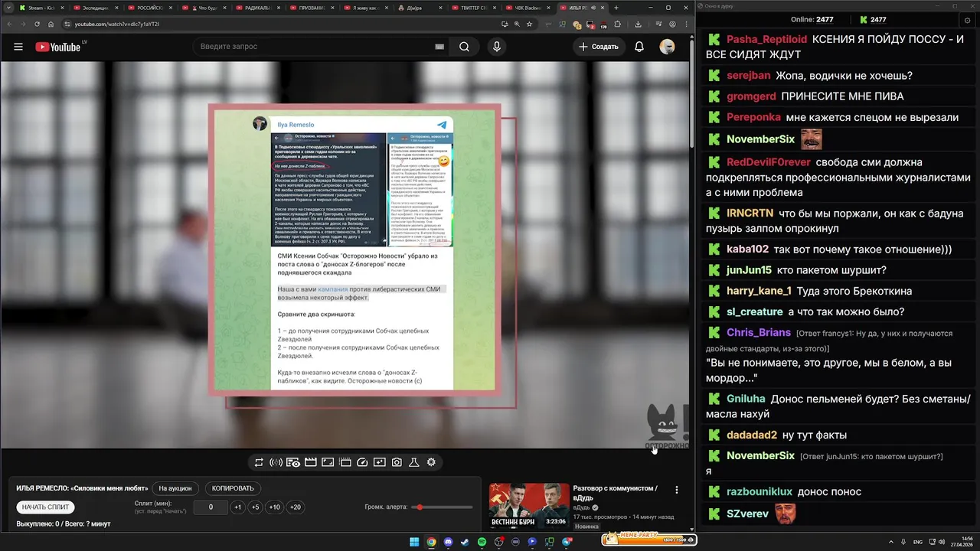Image resolution: width=980 pixels, height=551 pixels.
Task: Open the YouTube hamburger guide menu
Action: coord(18,47)
